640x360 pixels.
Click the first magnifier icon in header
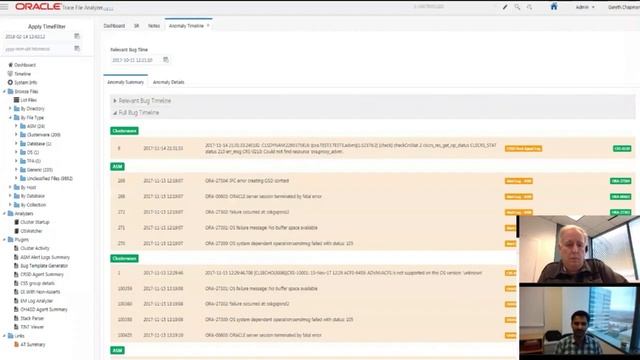pos(517,7)
